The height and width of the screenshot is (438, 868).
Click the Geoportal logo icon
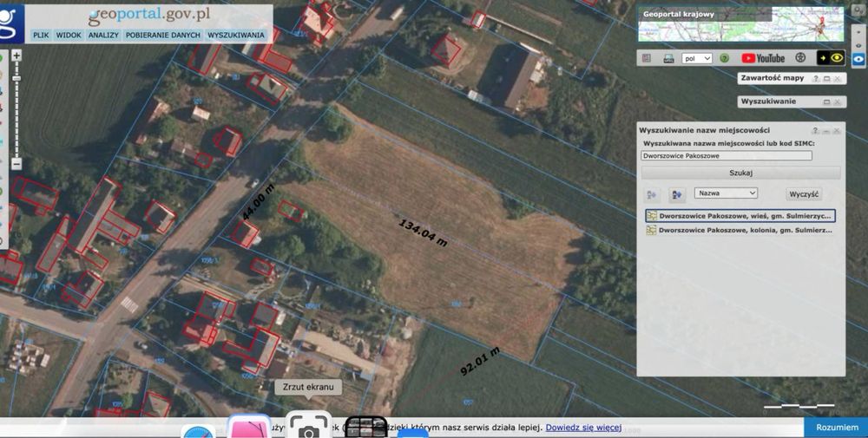tap(11, 23)
